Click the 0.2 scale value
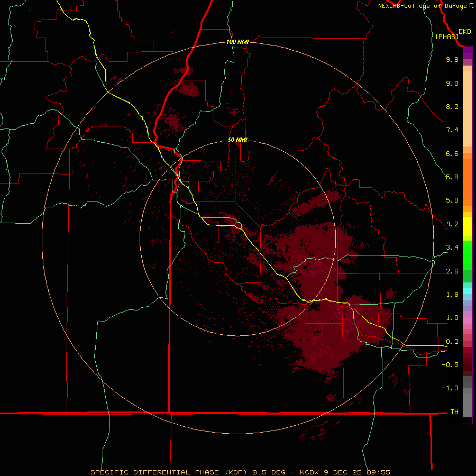 point(452,342)
